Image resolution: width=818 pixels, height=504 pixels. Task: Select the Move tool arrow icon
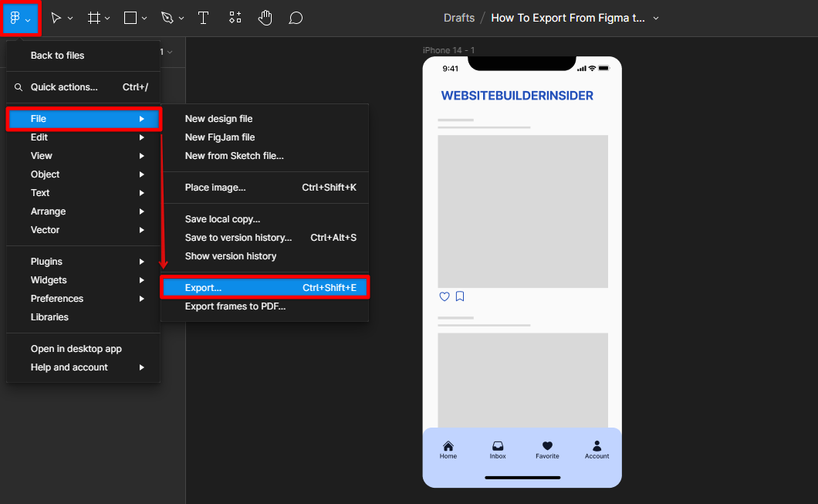(x=56, y=18)
